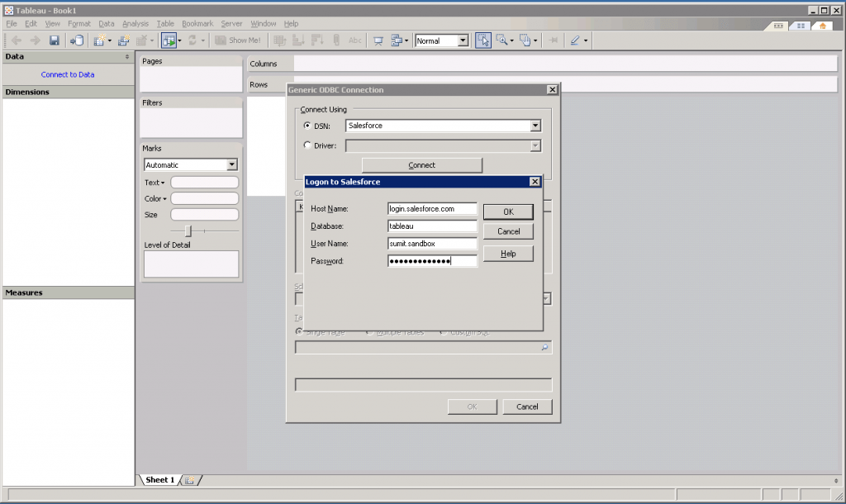
Task: Open the Marks type Automatic dropdown
Action: coord(231,165)
